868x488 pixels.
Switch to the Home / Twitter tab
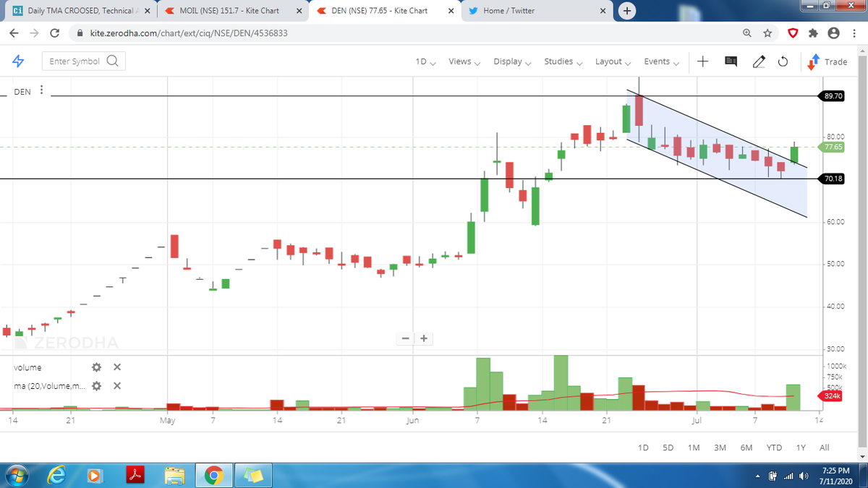pyautogui.click(x=535, y=11)
